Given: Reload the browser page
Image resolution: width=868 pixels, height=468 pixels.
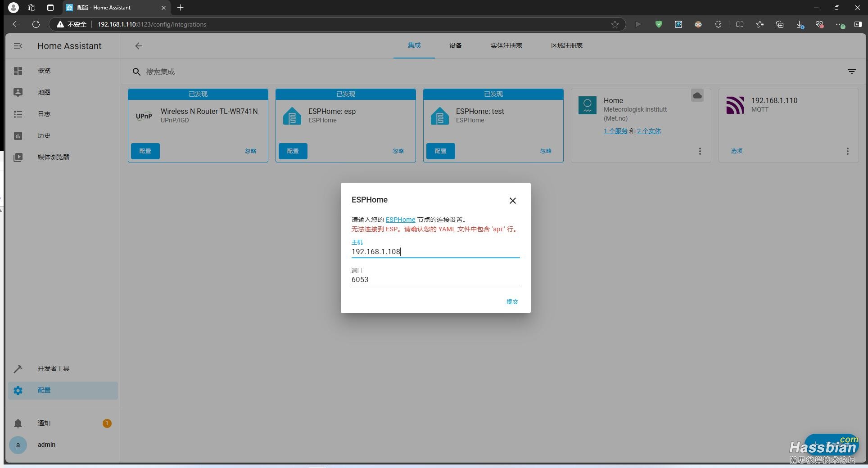Looking at the screenshot, I should pos(36,24).
